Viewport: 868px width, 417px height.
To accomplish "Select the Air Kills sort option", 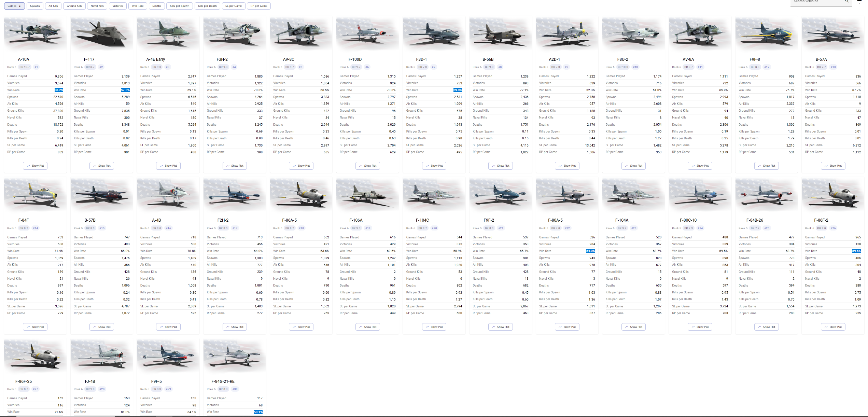I will click(x=53, y=6).
